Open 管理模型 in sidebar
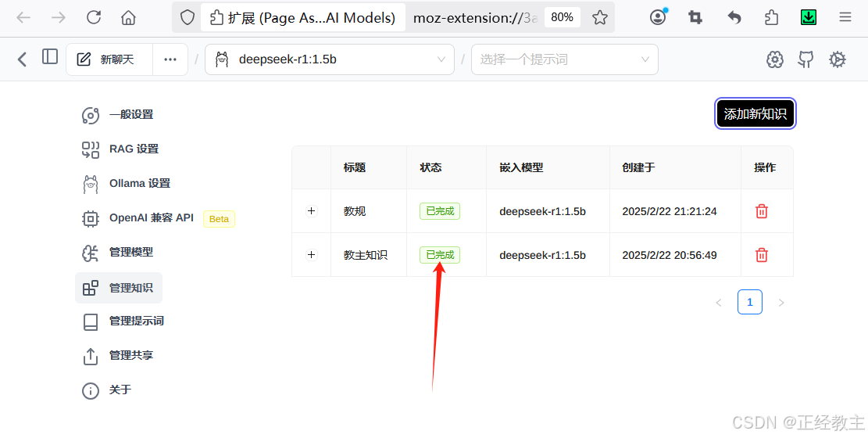The width and height of the screenshot is (868, 438). [x=118, y=253]
